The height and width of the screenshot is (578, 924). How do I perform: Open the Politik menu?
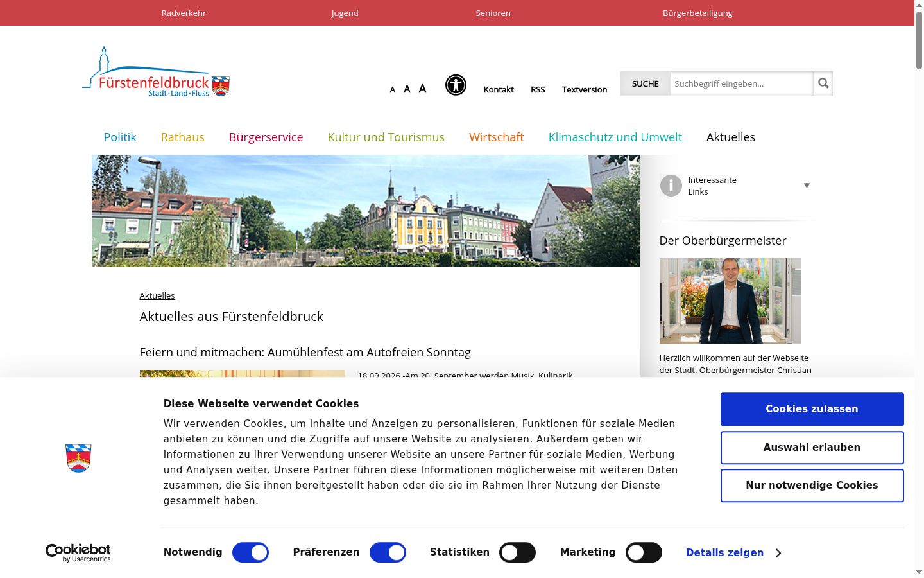tap(120, 137)
